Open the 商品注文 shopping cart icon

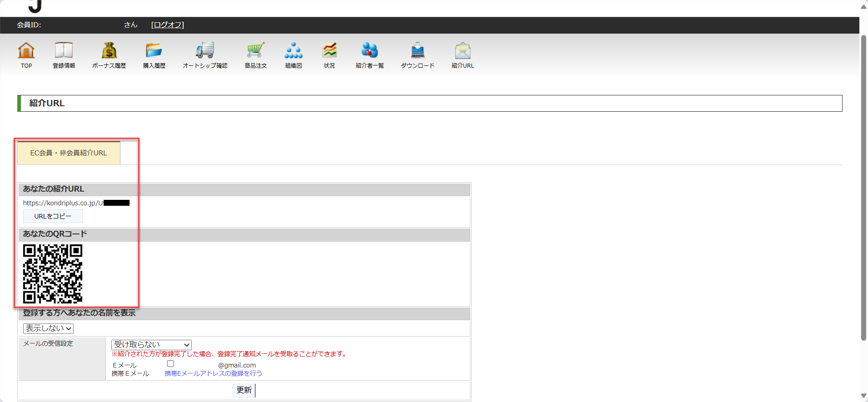tap(256, 50)
